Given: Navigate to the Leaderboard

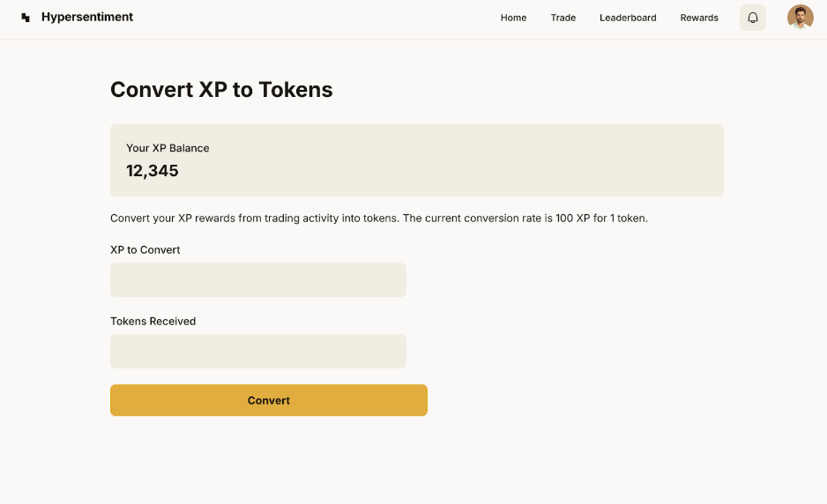Looking at the screenshot, I should [x=628, y=18].
